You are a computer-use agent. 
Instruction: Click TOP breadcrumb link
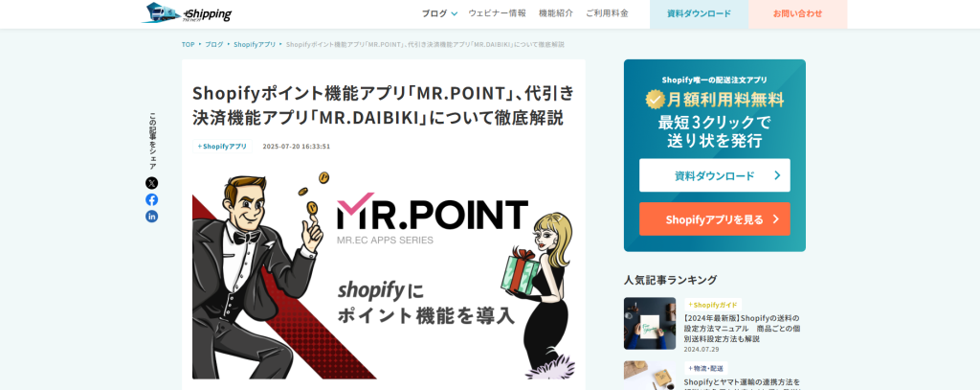pos(188,44)
